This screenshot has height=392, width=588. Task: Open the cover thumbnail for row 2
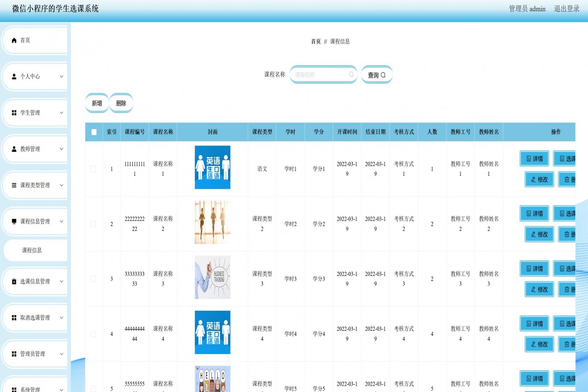click(212, 222)
